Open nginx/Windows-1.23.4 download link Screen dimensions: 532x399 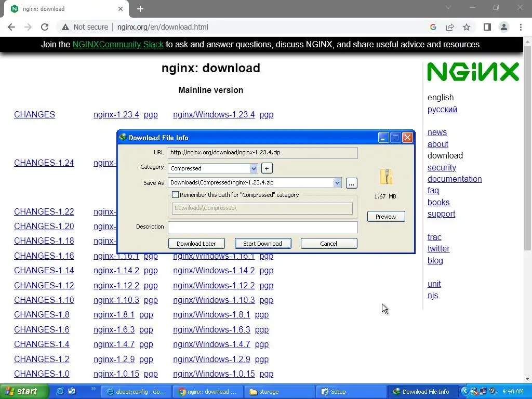[214, 115]
